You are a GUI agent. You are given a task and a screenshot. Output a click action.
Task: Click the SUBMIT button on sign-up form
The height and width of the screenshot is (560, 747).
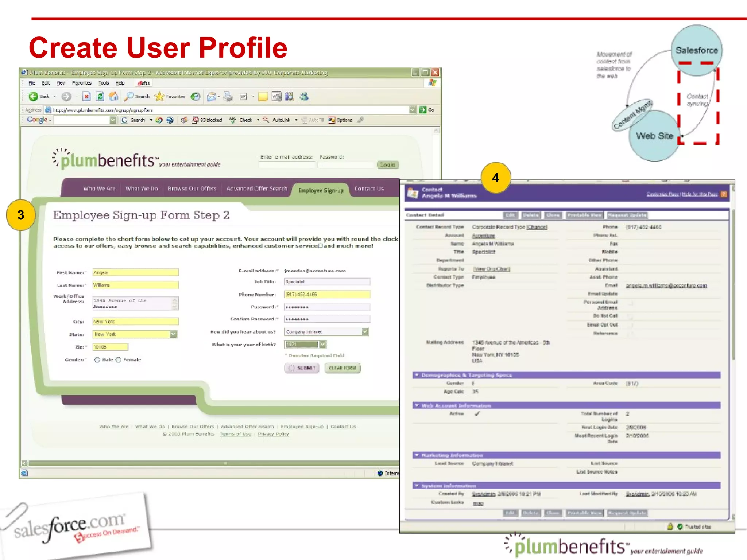pos(302,368)
